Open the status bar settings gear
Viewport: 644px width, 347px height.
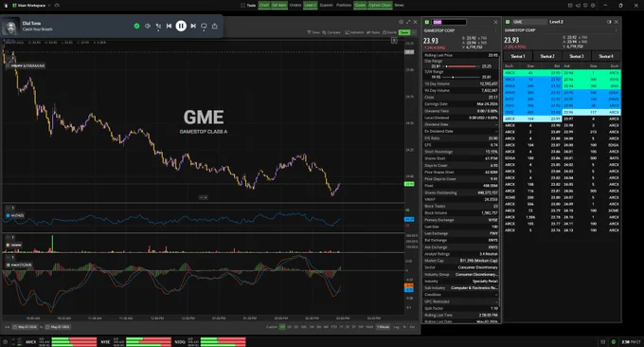[5, 341]
